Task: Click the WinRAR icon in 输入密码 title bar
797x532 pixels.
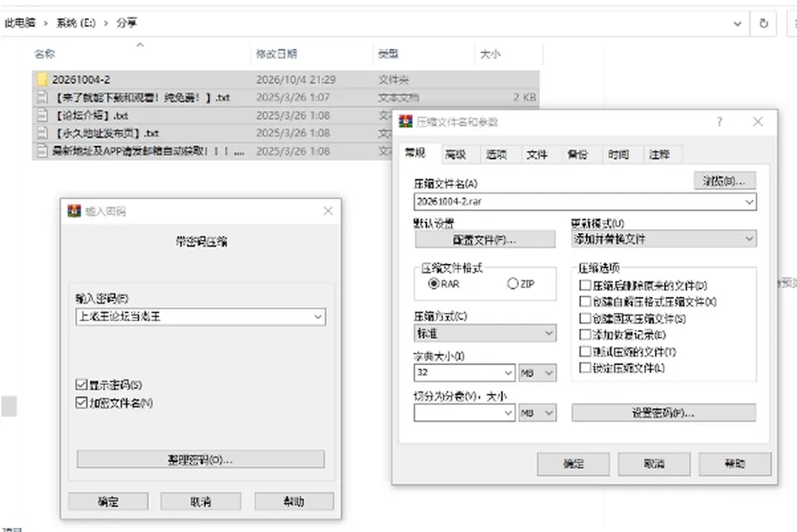Action: [x=74, y=211]
